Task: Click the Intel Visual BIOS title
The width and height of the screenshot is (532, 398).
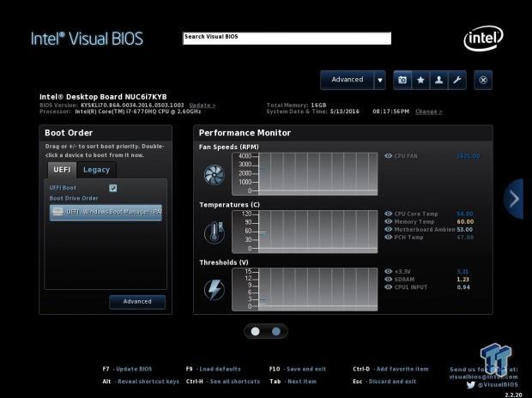Action: point(87,39)
